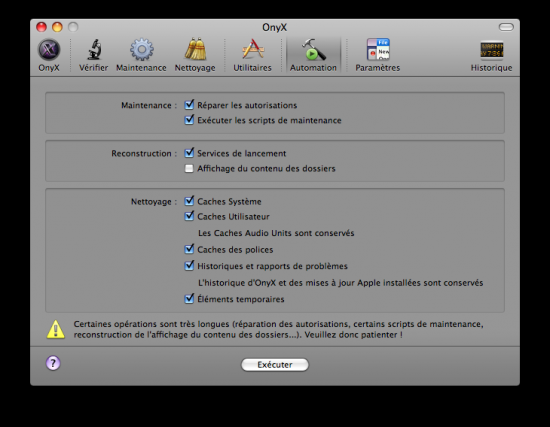The width and height of the screenshot is (550, 427).
Task: Toggle toolbar with the top-right pill button
Action: point(506,27)
